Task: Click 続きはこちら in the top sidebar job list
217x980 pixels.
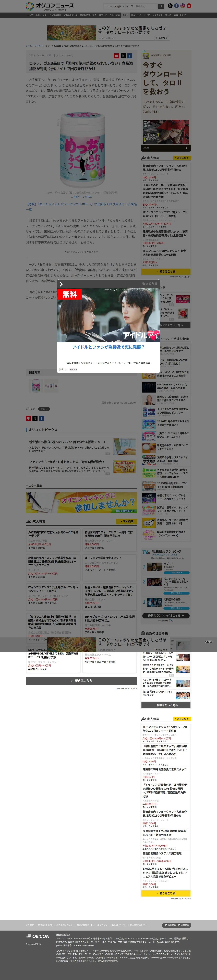Action: point(166,272)
